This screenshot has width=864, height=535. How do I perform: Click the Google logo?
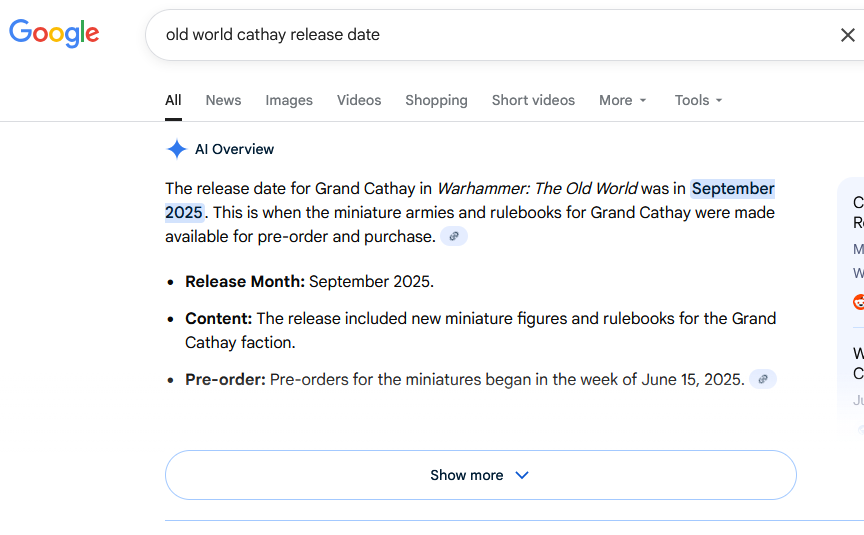click(x=54, y=33)
